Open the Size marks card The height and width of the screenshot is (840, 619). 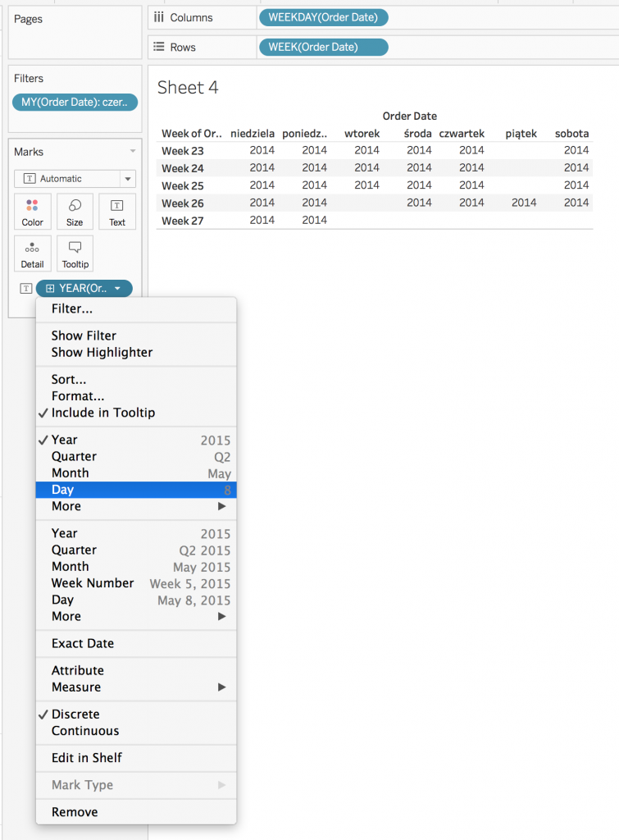pos(75,211)
